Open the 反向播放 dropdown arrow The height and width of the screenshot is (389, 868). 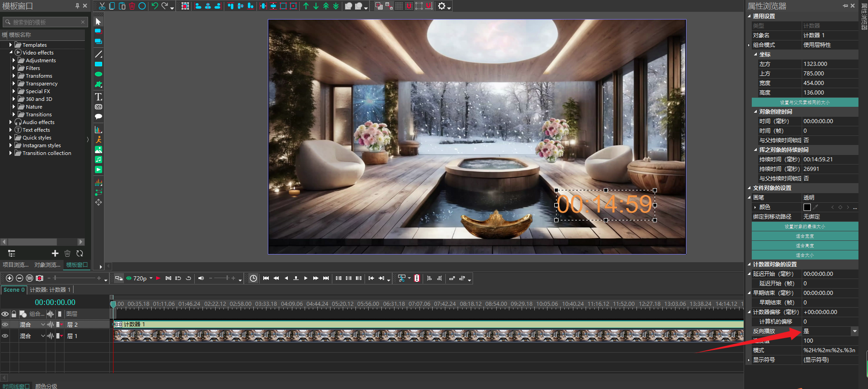click(x=854, y=331)
